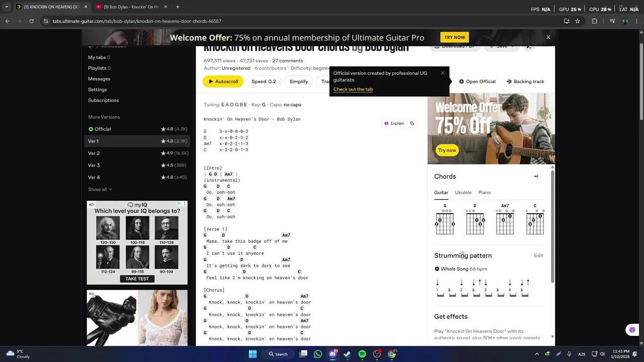
Task: Open the browser extensions icon
Action: (x=594, y=21)
